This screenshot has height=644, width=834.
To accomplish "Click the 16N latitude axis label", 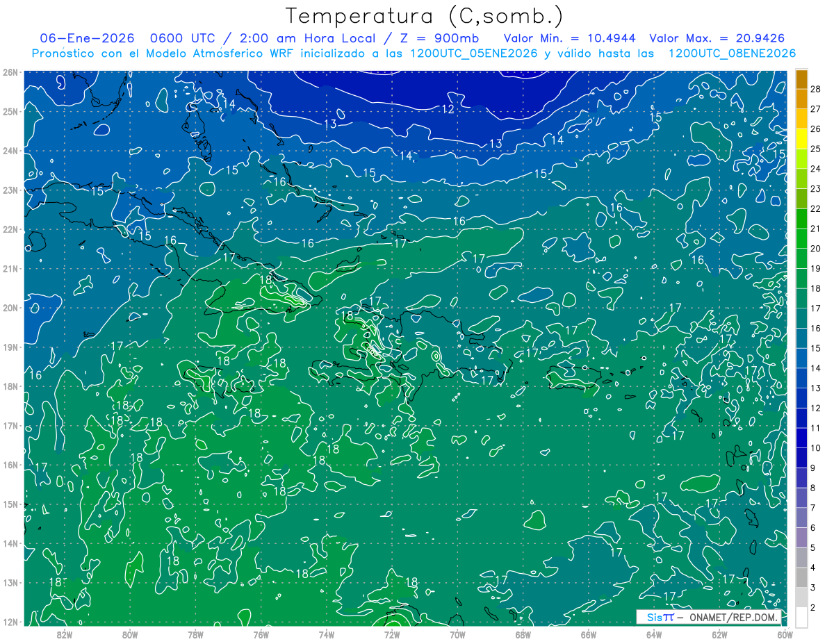I will pos(10,465).
